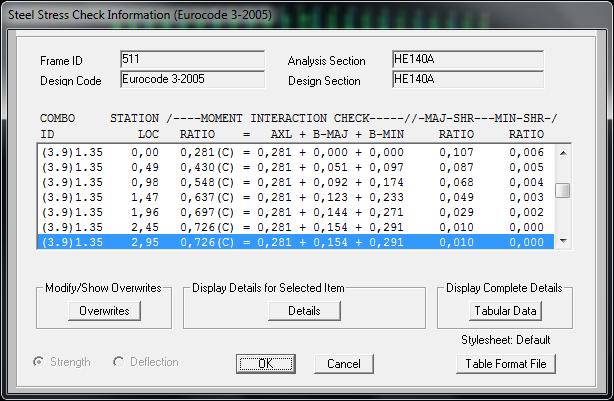614x401 pixels.
Task: Open the Overwrites dialog
Action: click(x=104, y=311)
